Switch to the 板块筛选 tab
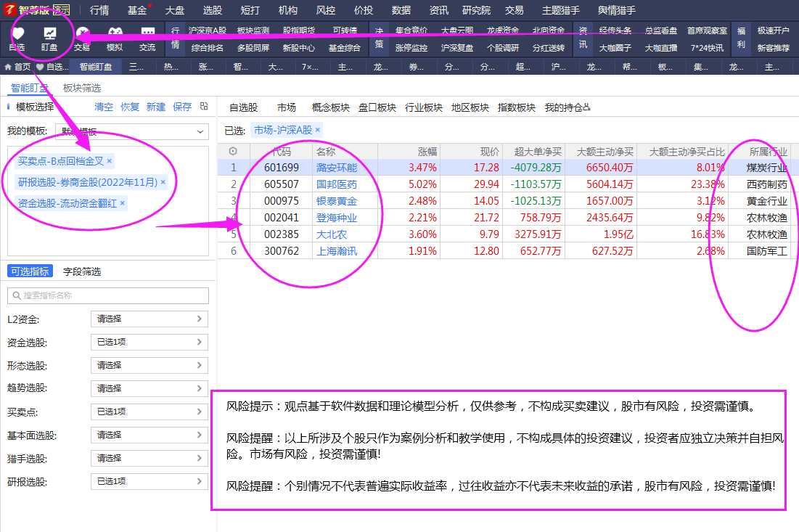 [82, 88]
